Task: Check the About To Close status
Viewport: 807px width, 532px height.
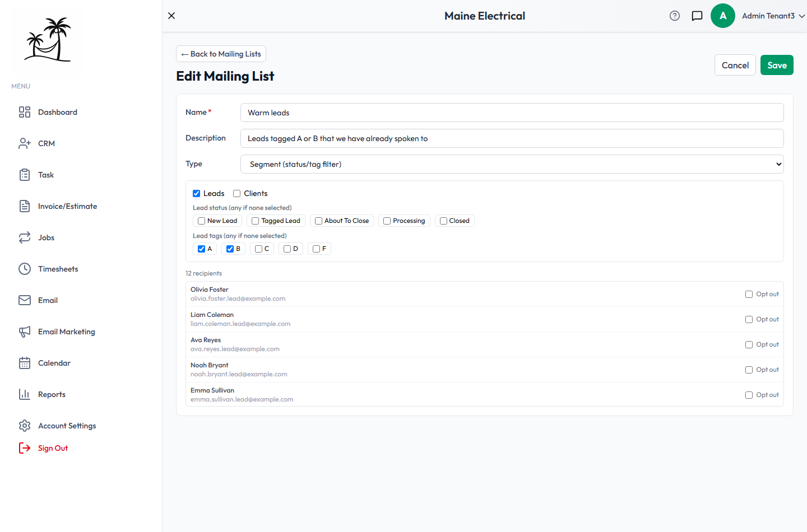Action: (318, 221)
